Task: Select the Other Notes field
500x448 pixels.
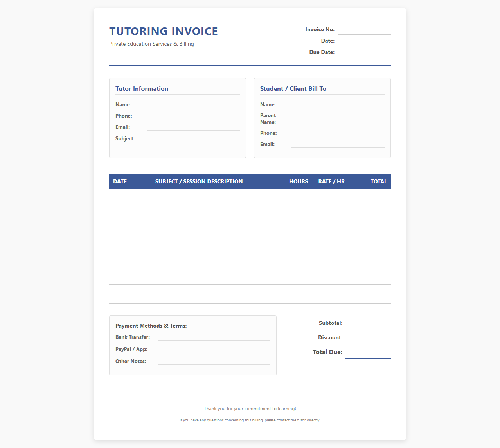Action: pos(214,361)
